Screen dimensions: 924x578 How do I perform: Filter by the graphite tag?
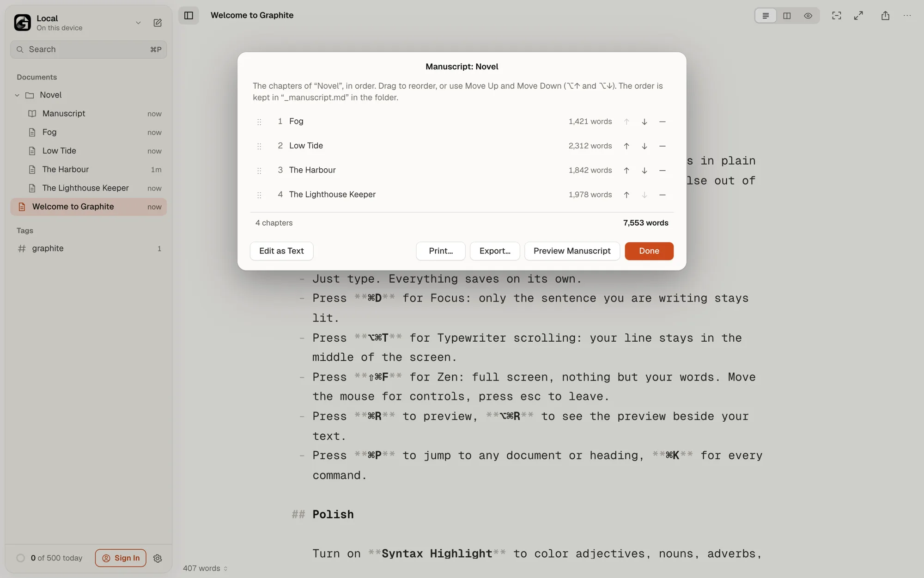pos(89,248)
